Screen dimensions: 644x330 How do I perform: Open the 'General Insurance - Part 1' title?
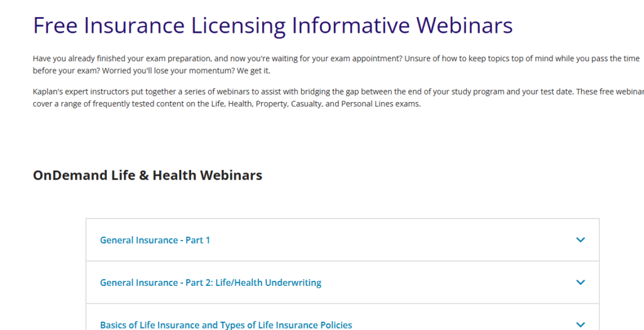tap(155, 240)
